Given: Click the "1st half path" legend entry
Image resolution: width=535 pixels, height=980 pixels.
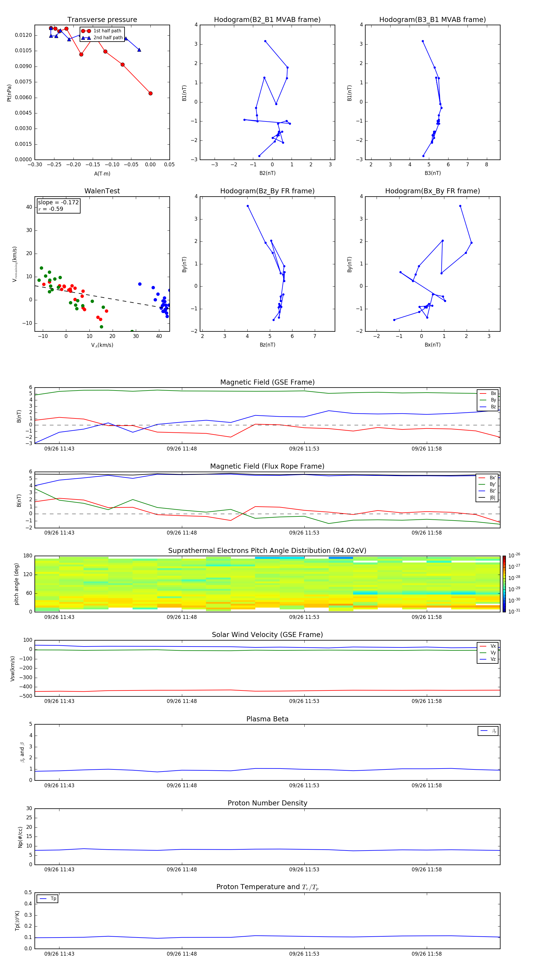Looking at the screenshot, I should click(x=102, y=31).
